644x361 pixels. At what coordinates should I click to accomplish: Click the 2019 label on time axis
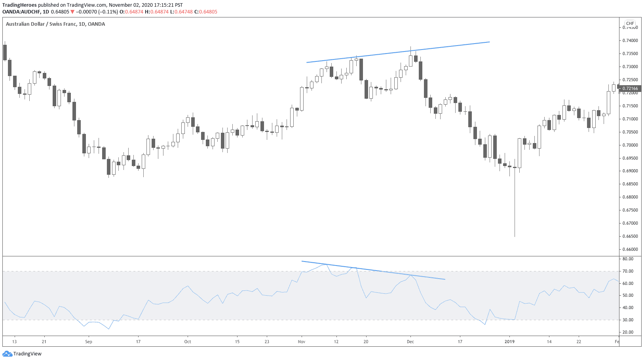509,342
